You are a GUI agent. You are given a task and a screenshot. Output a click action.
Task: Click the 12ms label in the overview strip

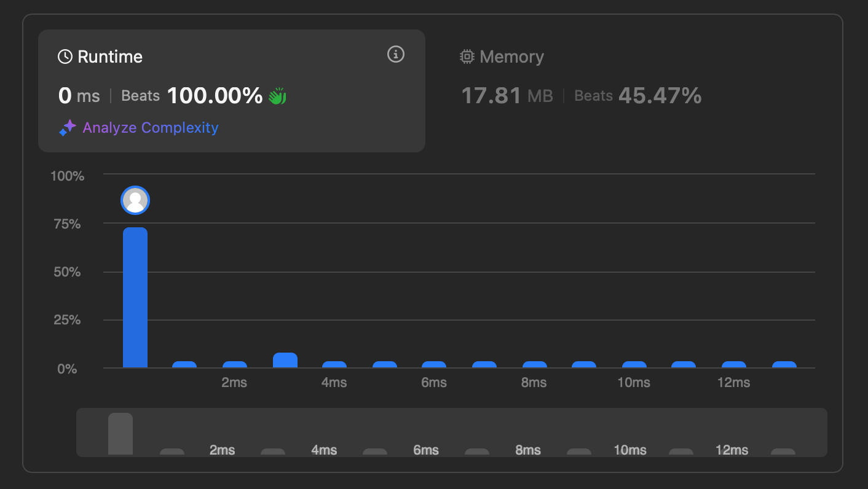click(732, 450)
